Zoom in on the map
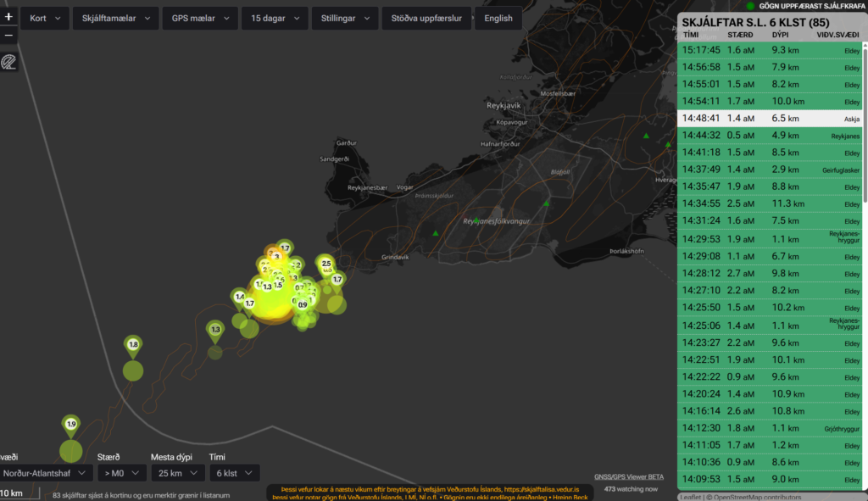 coord(9,18)
